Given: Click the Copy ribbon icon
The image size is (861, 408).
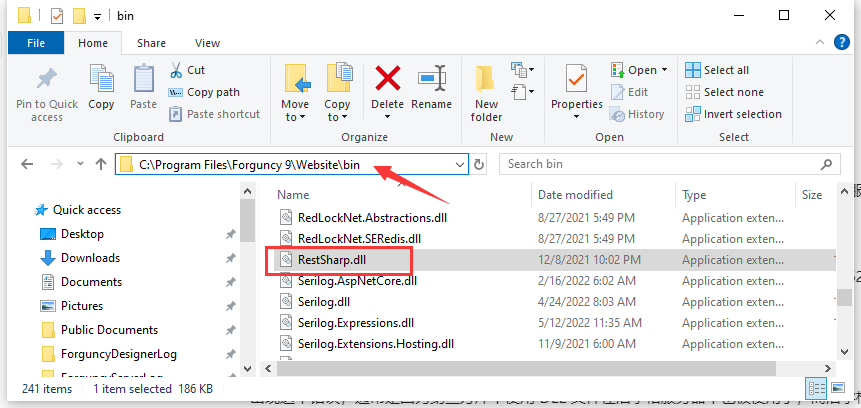Looking at the screenshot, I should point(101,79).
